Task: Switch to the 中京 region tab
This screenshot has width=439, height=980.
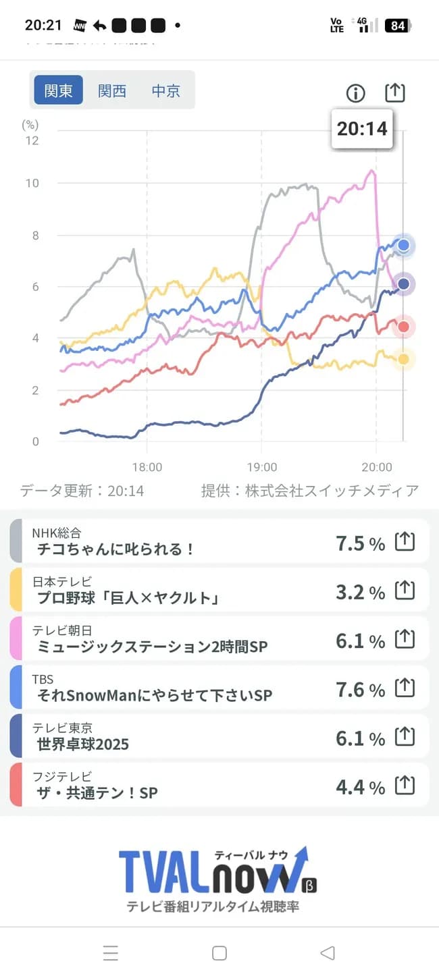Action: click(x=166, y=91)
